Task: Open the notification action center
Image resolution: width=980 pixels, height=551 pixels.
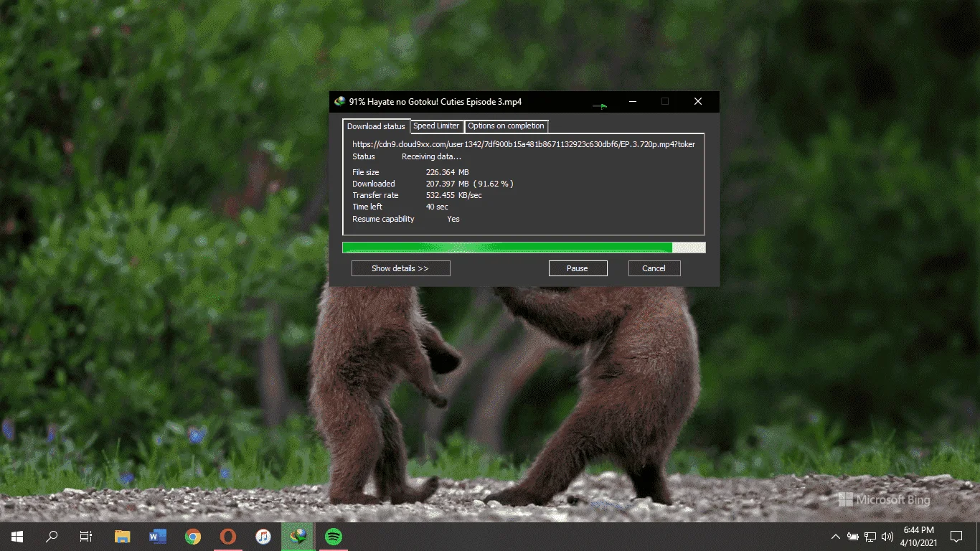Action: [x=956, y=537]
